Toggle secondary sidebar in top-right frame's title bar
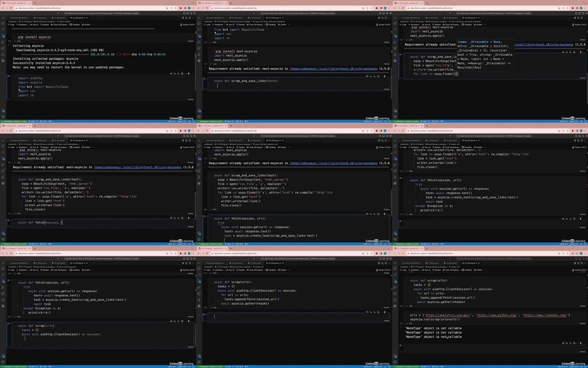 [582, 13]
